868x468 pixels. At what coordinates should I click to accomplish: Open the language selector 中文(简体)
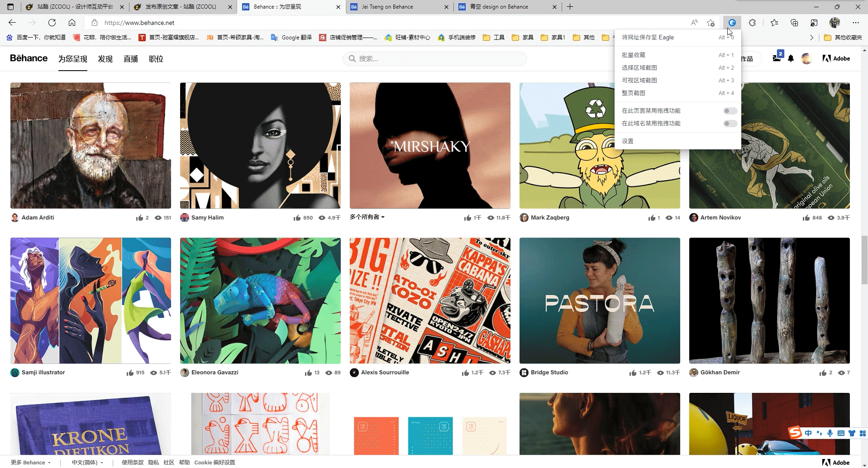click(x=87, y=463)
